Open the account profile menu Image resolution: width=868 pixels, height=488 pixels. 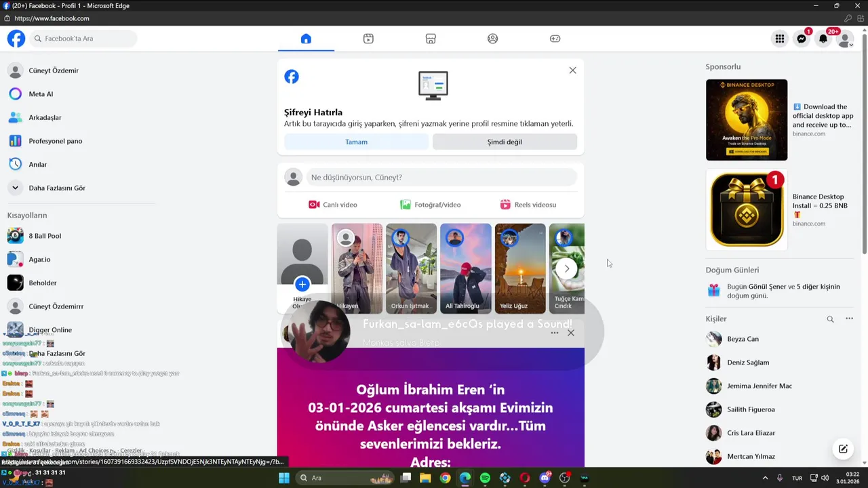tap(845, 39)
